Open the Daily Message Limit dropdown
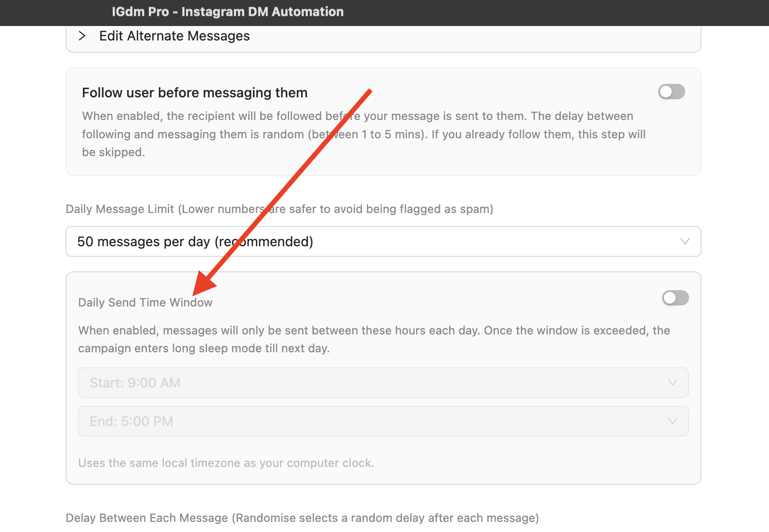Image resolution: width=769 pixels, height=532 pixels. [384, 241]
